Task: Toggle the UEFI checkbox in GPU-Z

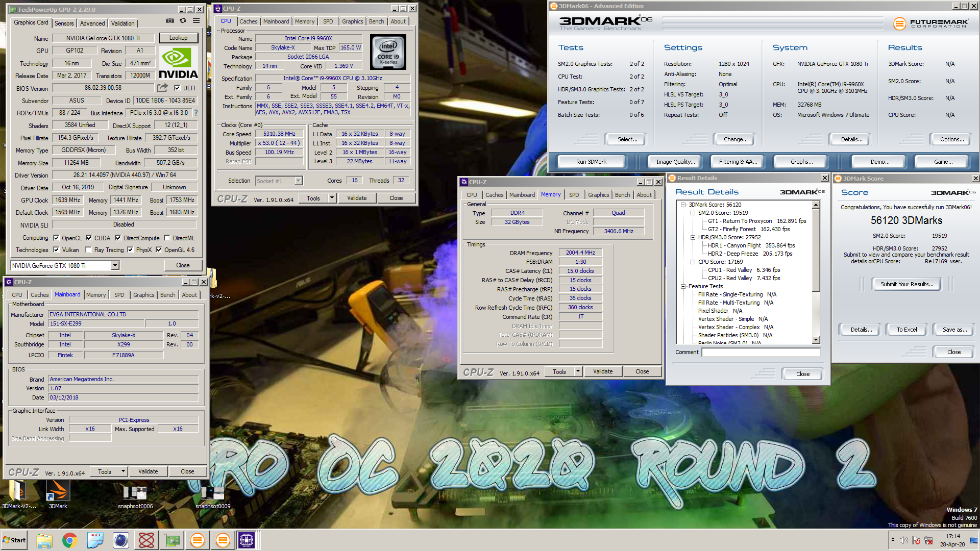Action: click(177, 88)
